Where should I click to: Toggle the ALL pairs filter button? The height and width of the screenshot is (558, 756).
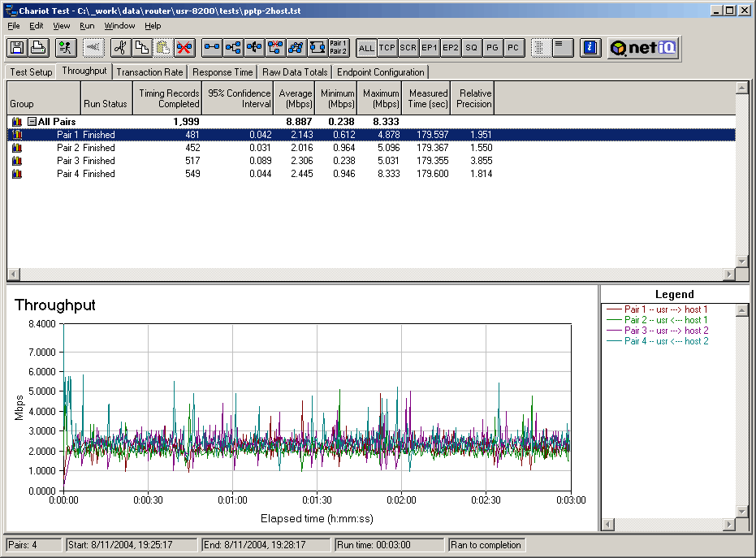366,48
